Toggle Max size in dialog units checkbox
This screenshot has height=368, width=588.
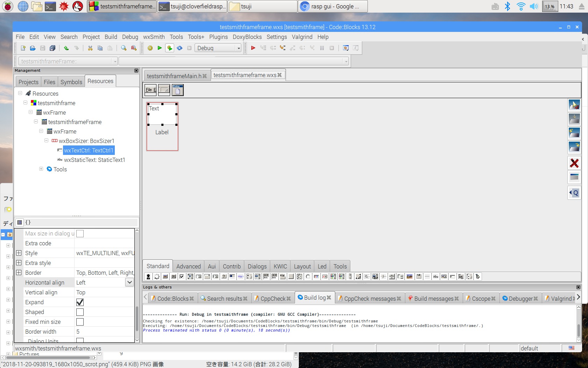point(80,233)
